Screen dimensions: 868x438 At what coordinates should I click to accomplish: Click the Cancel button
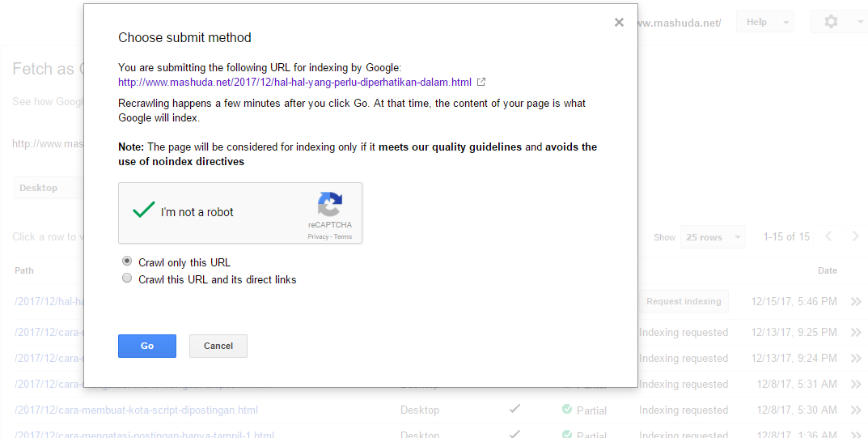pos(218,346)
